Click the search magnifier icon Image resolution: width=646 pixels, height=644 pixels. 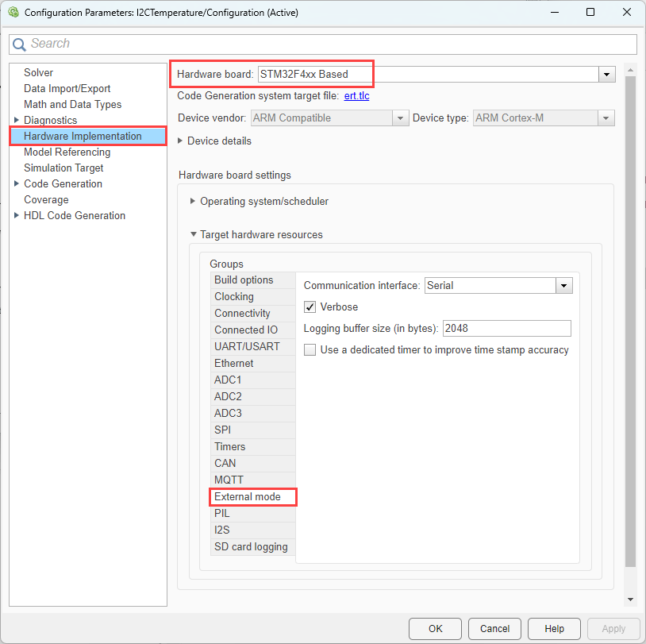coord(20,44)
